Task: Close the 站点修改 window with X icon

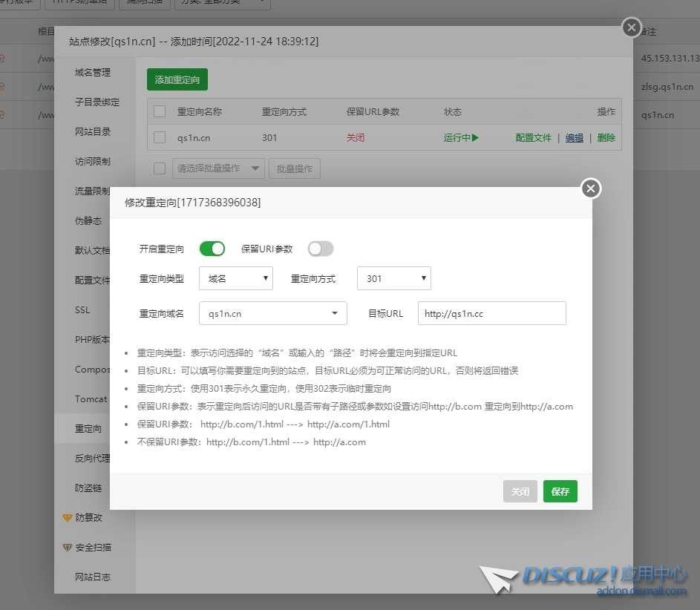Action: click(631, 27)
